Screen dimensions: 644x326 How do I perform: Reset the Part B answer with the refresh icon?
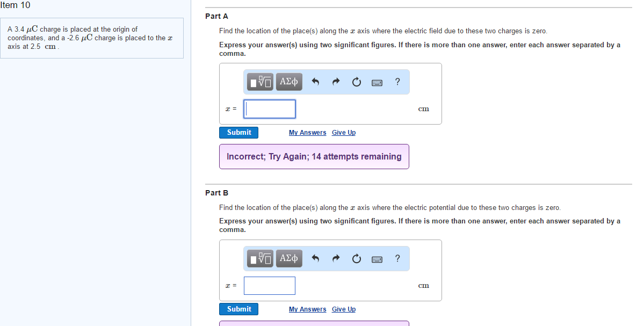coord(356,258)
